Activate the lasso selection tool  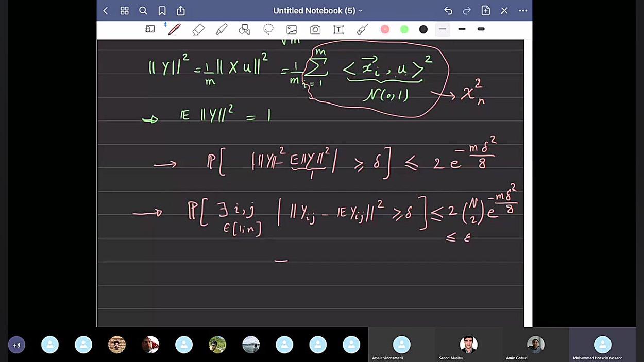click(x=268, y=29)
